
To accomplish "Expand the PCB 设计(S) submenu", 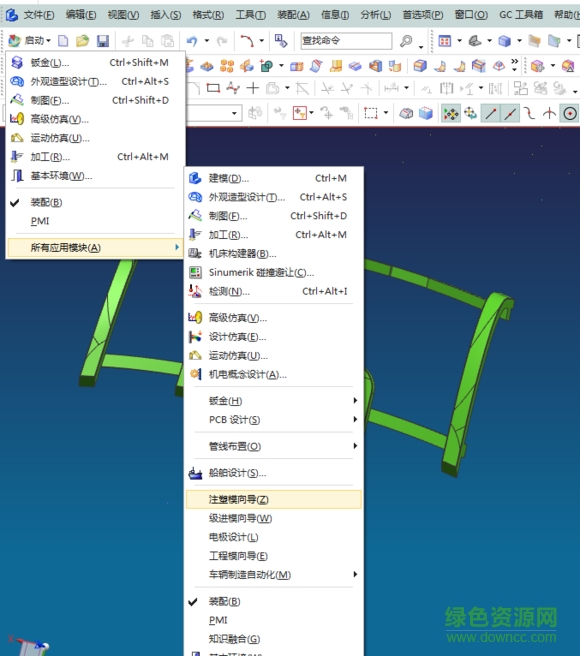I will [274, 420].
